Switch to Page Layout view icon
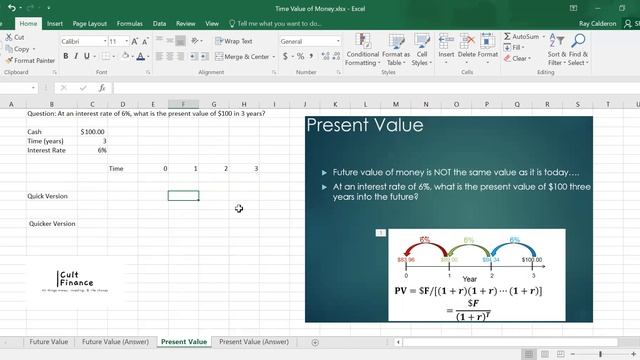This screenshot has height=360, width=640. click(x=544, y=354)
